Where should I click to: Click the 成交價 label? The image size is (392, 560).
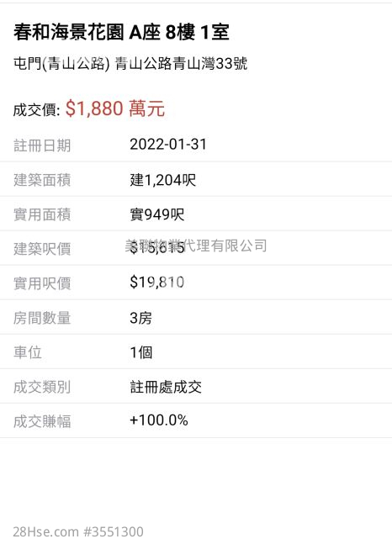tap(37, 109)
